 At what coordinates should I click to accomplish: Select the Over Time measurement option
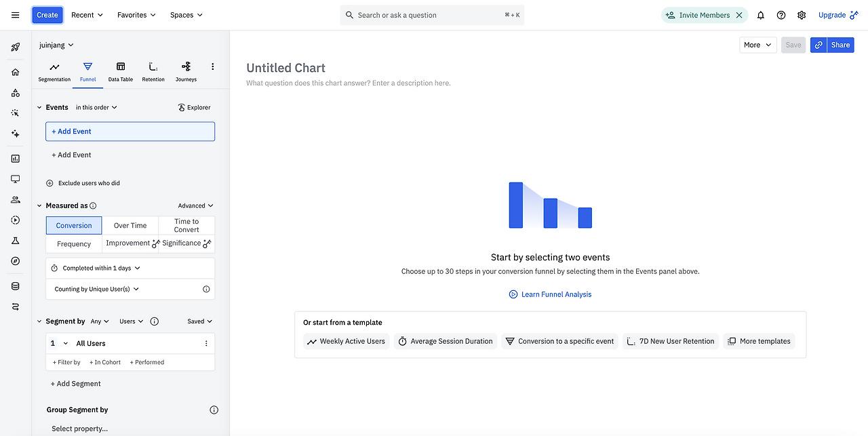(130, 226)
